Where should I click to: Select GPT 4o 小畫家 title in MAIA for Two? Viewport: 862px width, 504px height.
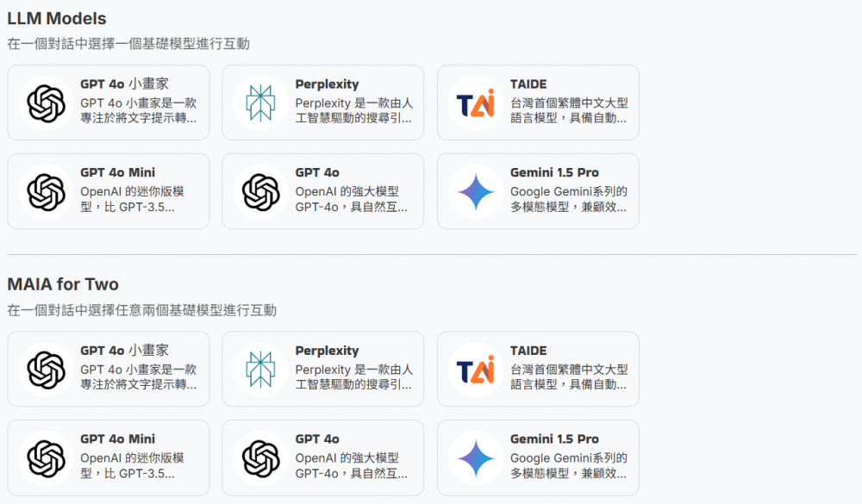coord(124,351)
